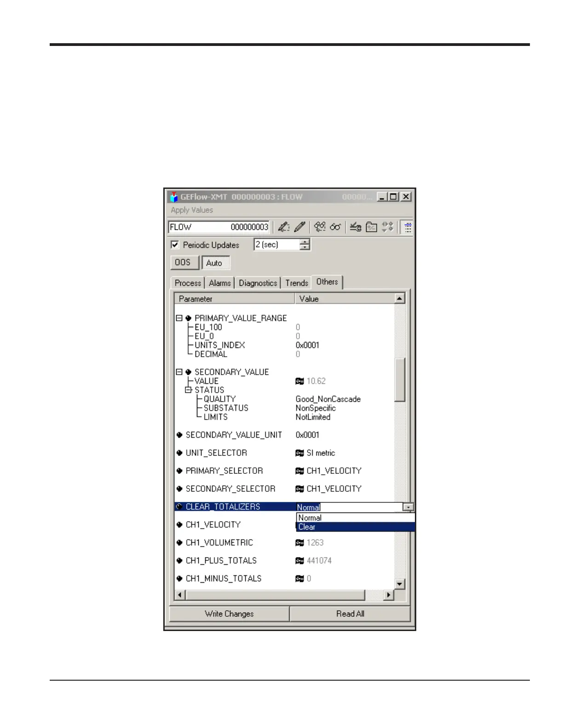Click the pencil with dashed selection icon
The height and width of the screenshot is (728, 563).
coord(284,227)
